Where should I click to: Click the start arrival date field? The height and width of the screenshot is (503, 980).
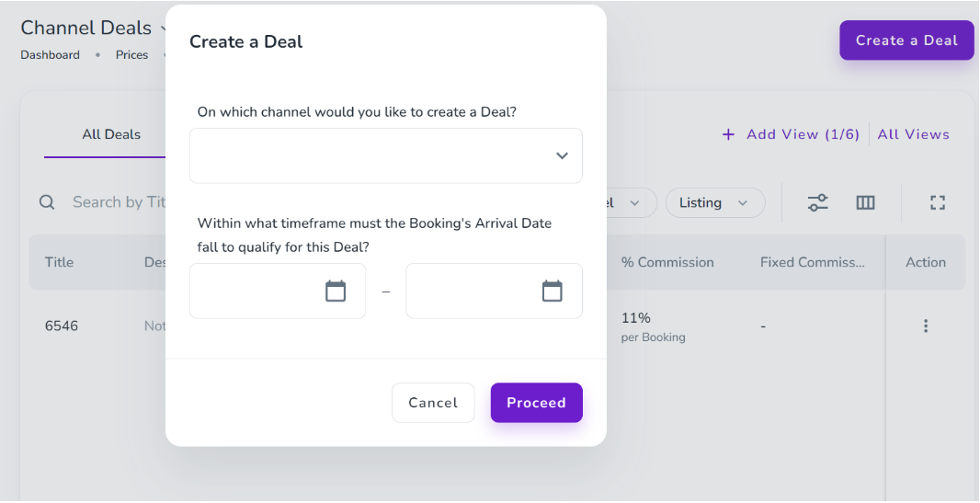257,292
